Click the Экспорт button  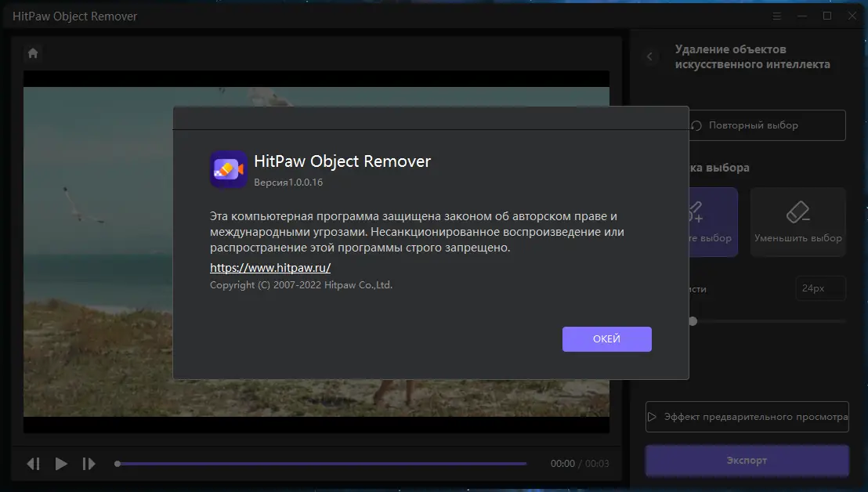(x=746, y=461)
